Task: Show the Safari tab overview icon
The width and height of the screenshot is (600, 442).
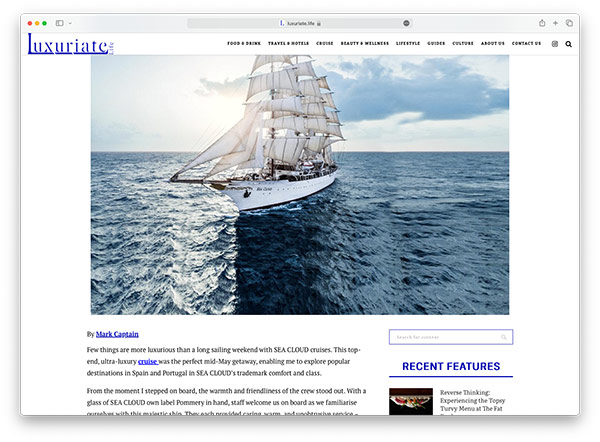Action: 569,22
